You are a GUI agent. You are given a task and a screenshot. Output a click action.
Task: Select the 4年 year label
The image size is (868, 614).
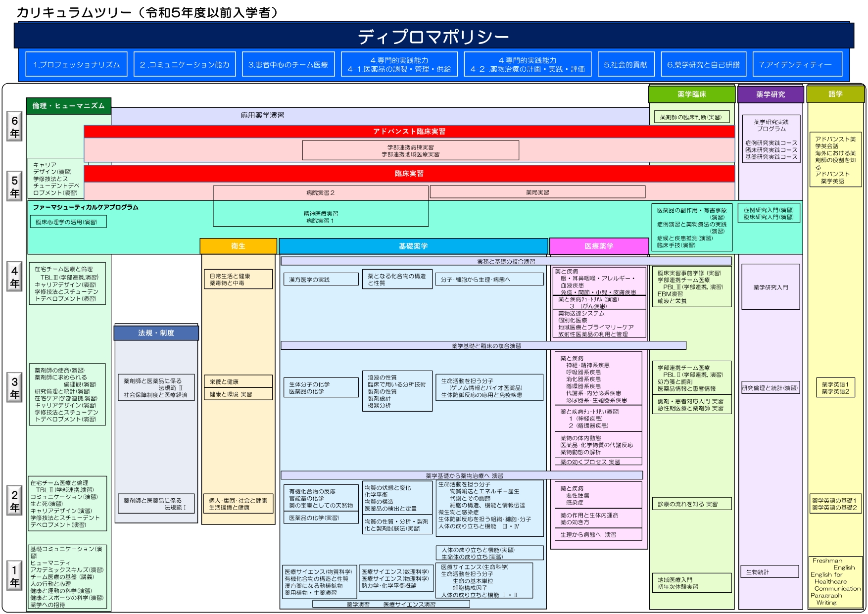tap(15, 277)
